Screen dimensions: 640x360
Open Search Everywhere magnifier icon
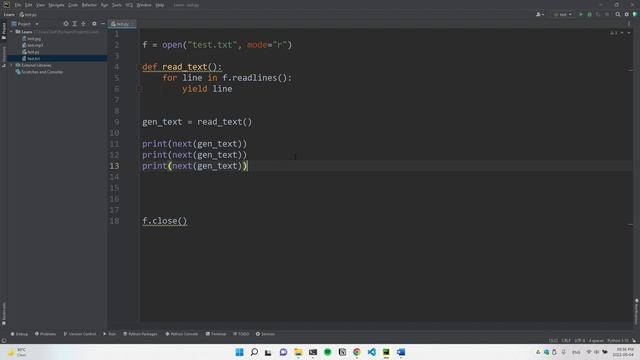tap(618, 14)
